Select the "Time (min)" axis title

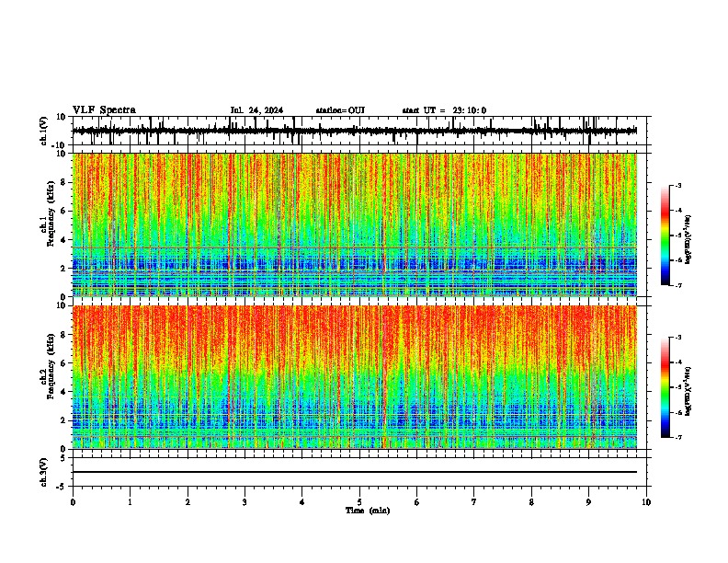tap(368, 511)
